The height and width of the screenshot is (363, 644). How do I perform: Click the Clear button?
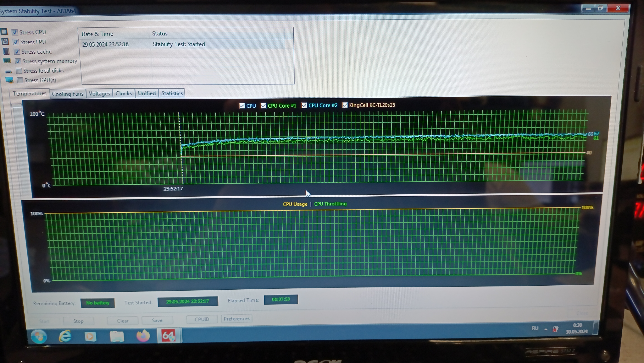coord(123,321)
